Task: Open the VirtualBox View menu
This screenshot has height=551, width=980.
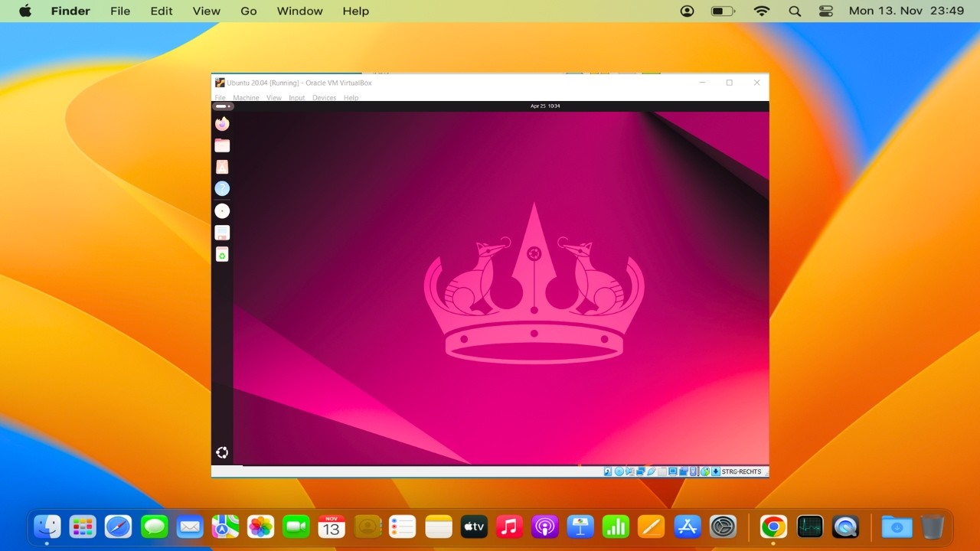Action: point(274,98)
